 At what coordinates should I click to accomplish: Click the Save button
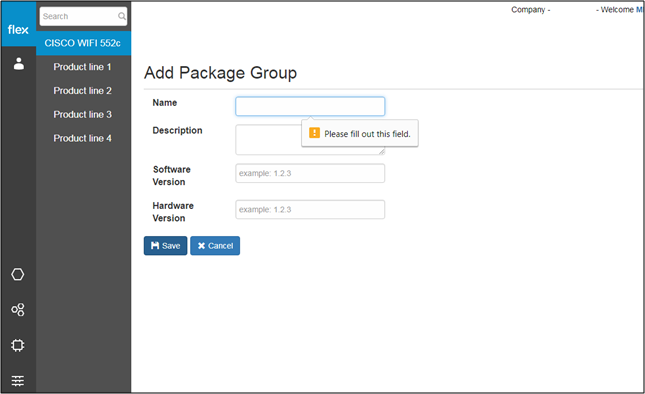(x=165, y=246)
